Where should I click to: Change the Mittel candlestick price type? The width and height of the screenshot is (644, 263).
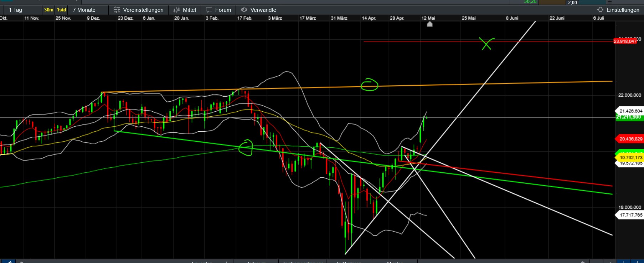point(185,10)
